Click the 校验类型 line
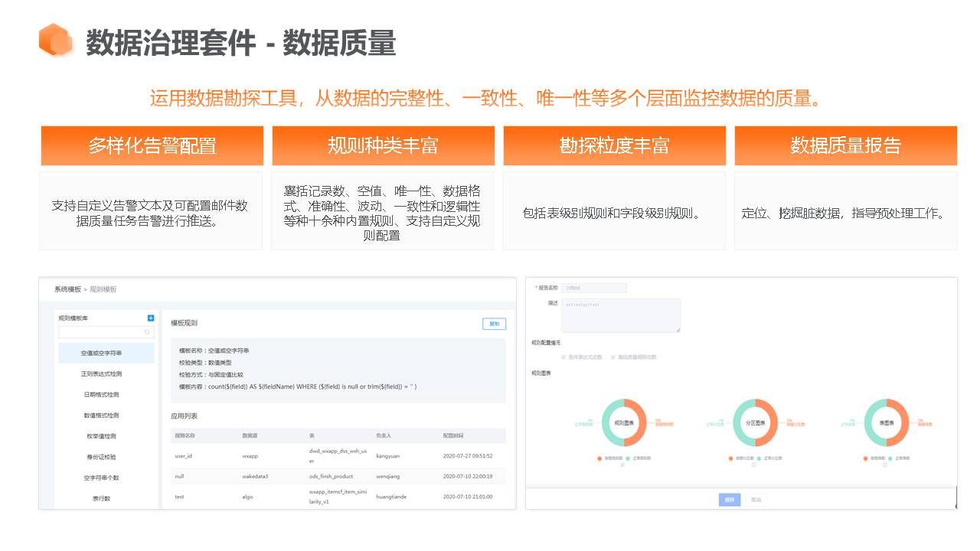The height and width of the screenshot is (551, 980). pos(205,363)
